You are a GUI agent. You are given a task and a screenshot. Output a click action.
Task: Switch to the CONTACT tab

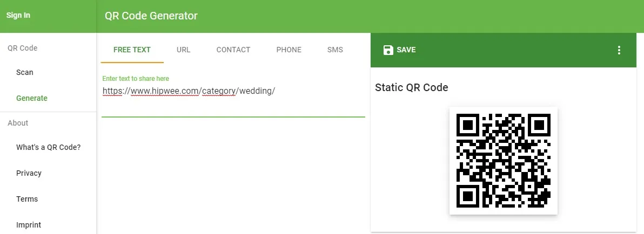233,50
